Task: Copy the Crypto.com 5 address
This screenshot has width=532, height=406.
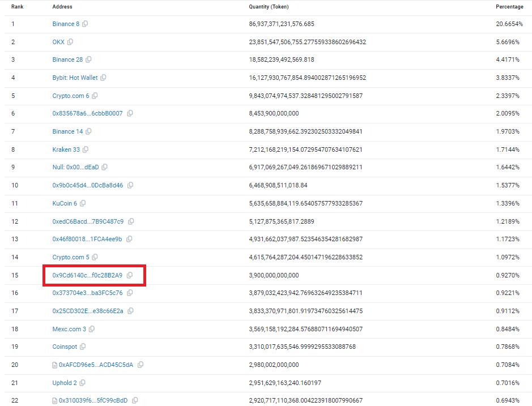Action: click(x=95, y=257)
